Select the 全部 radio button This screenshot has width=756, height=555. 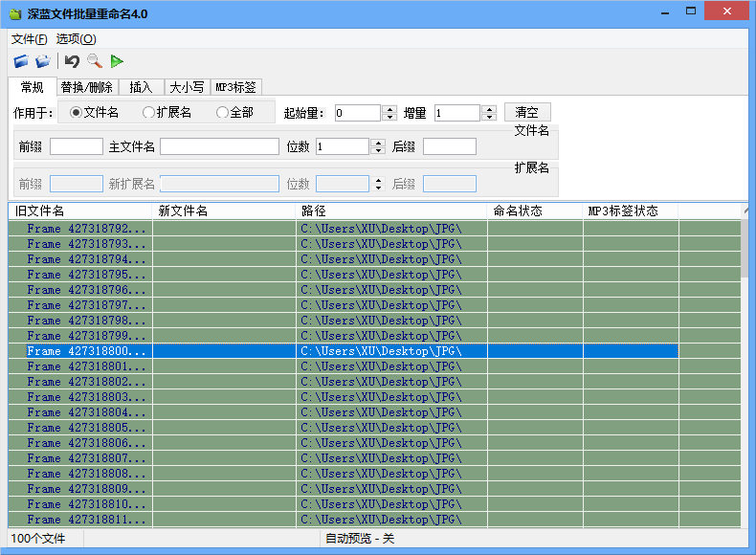(234, 112)
